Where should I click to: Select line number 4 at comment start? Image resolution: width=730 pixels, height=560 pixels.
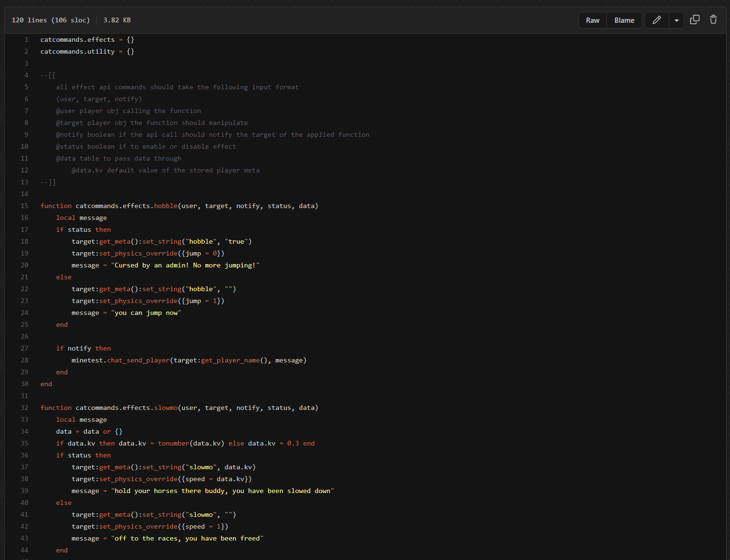(x=26, y=75)
